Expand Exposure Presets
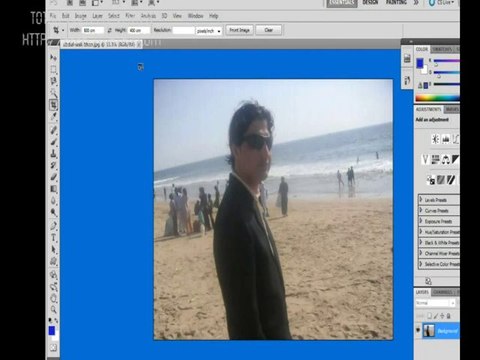This screenshot has width=480, height=360. pos(421,221)
